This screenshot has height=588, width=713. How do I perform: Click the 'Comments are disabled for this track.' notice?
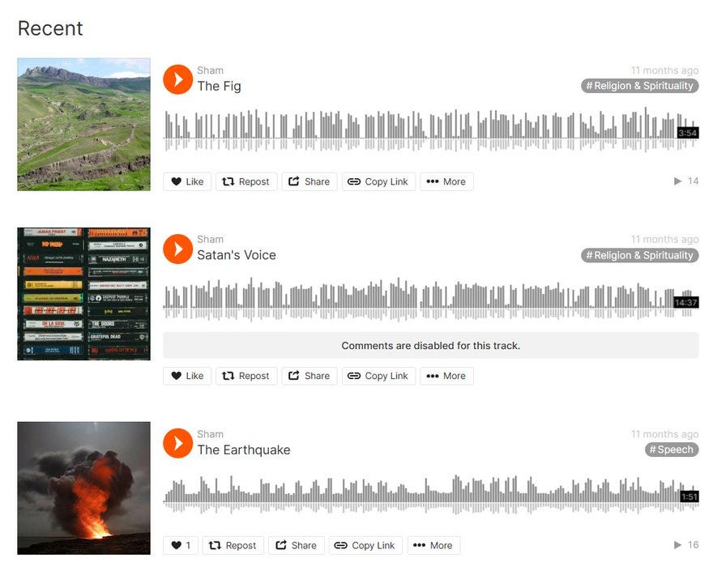(x=430, y=345)
